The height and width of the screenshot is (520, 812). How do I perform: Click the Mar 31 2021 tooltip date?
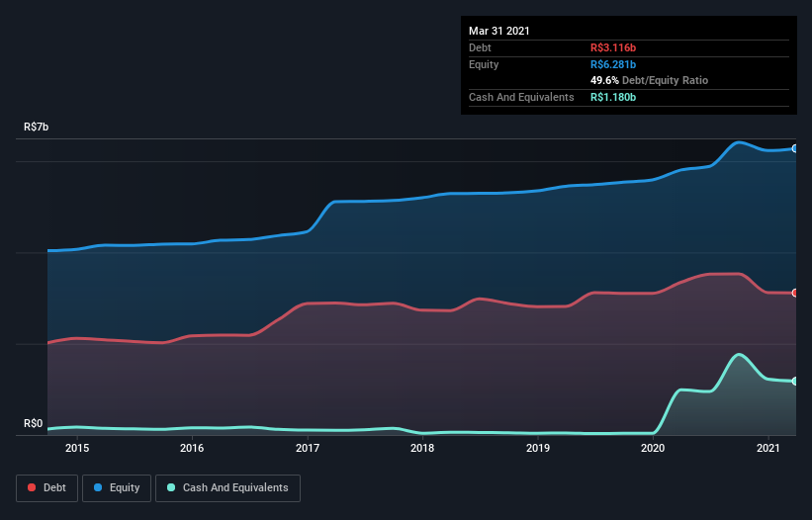click(499, 31)
